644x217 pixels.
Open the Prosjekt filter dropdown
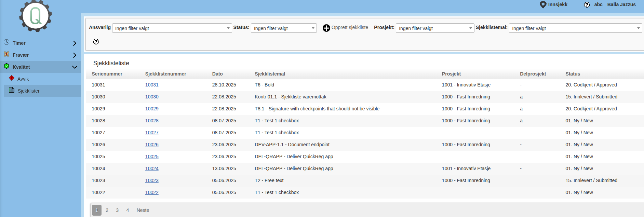click(x=434, y=28)
